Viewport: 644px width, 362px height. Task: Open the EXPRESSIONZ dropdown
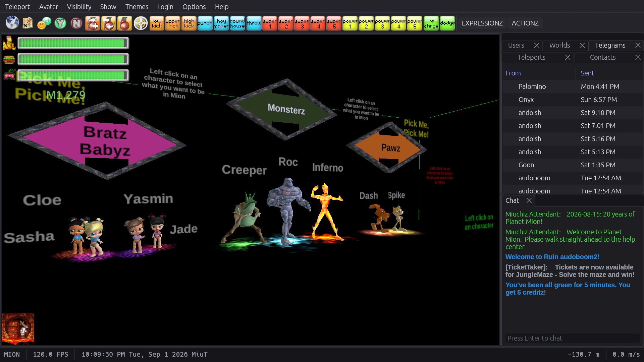click(482, 23)
